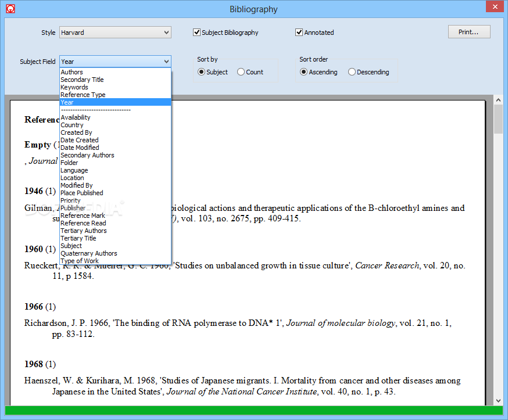The height and width of the screenshot is (420, 508).
Task: Click the 1968 (1) heading
Action: (40, 364)
